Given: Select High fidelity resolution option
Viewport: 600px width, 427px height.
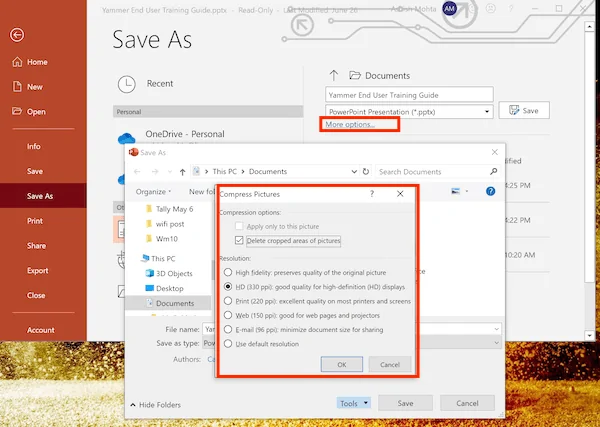Looking at the screenshot, I should tap(228, 272).
